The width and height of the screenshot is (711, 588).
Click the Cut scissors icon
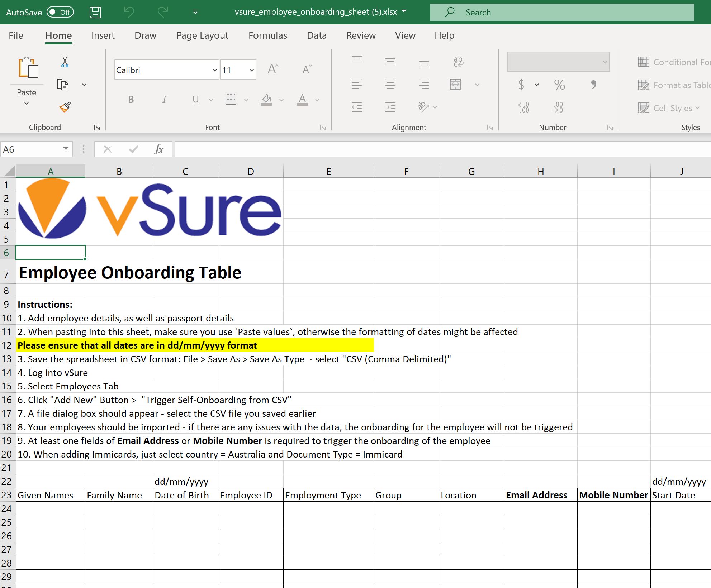65,62
